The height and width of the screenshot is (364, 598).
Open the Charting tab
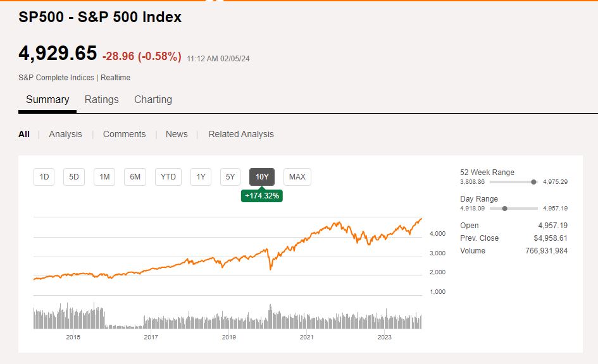point(153,99)
